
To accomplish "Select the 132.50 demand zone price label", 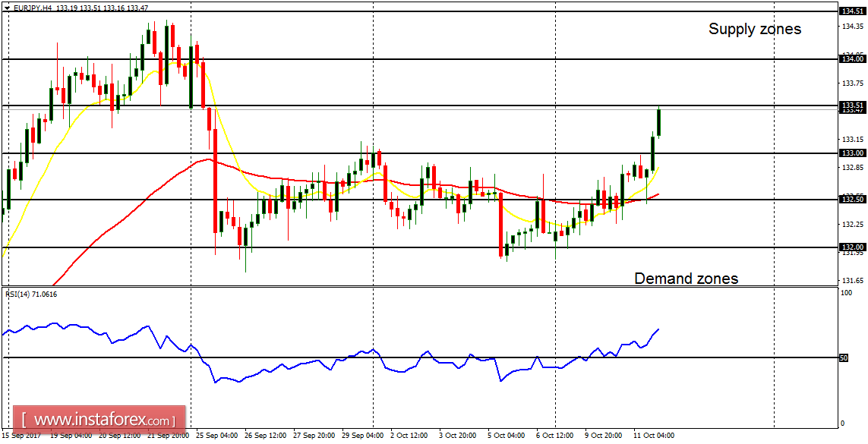I will click(x=851, y=200).
